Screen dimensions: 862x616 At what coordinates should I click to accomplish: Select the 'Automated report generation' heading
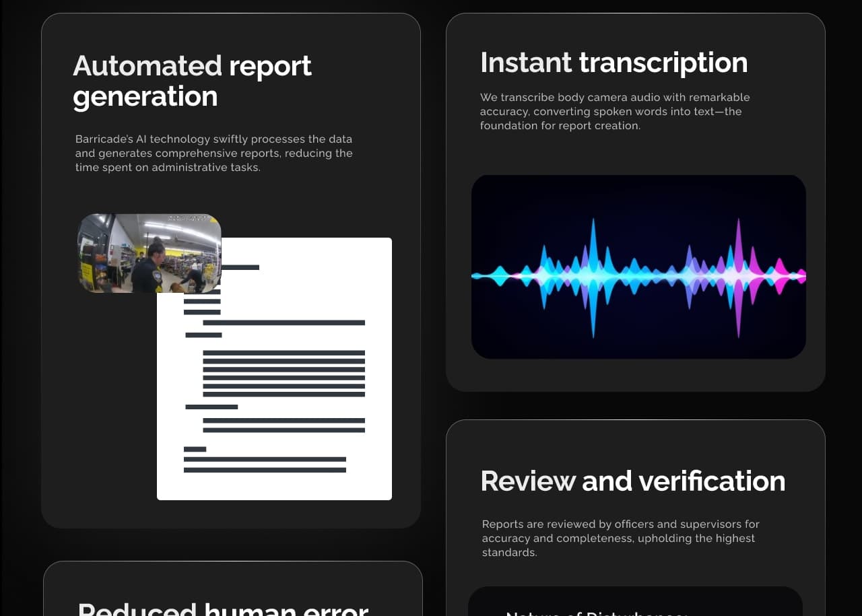[192, 81]
